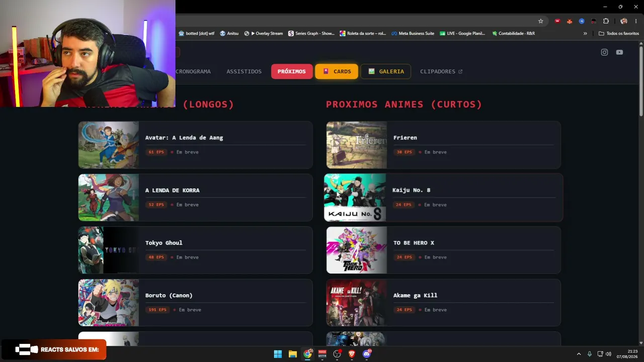Open the Contabilidade - R&R bookmark

pos(513,34)
